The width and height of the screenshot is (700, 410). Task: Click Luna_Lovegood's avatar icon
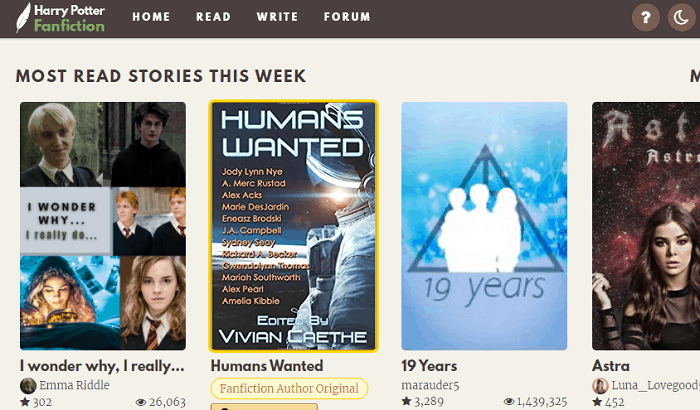click(x=600, y=385)
